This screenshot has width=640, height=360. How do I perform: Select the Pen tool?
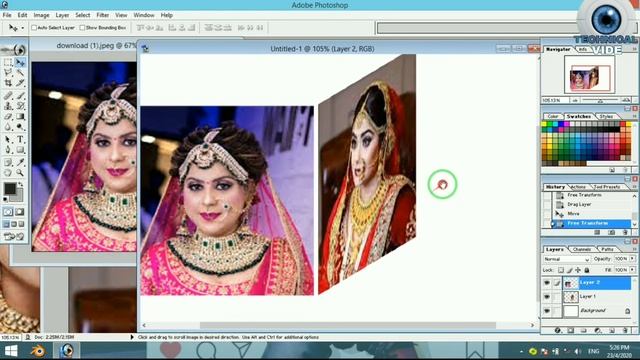(x=8, y=150)
